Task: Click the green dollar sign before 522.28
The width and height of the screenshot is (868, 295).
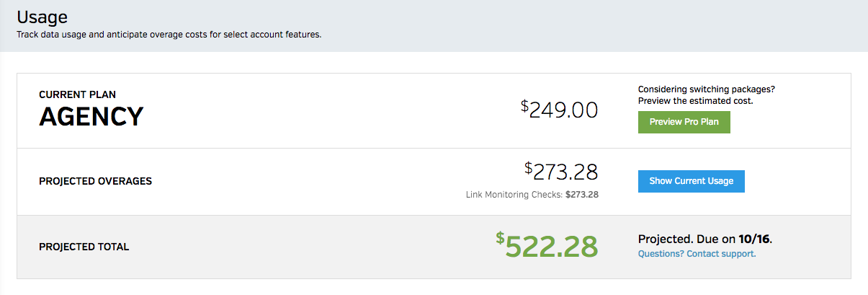Action: (x=500, y=237)
